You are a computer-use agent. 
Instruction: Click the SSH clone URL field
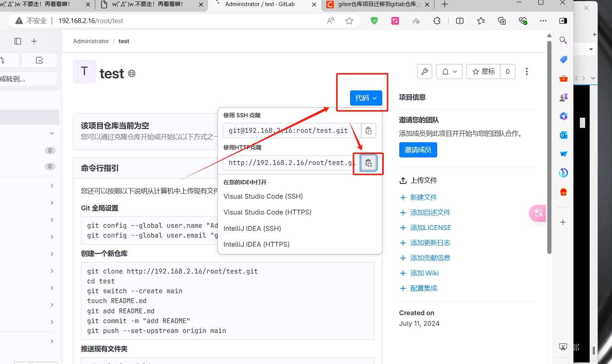pyautogui.click(x=292, y=131)
